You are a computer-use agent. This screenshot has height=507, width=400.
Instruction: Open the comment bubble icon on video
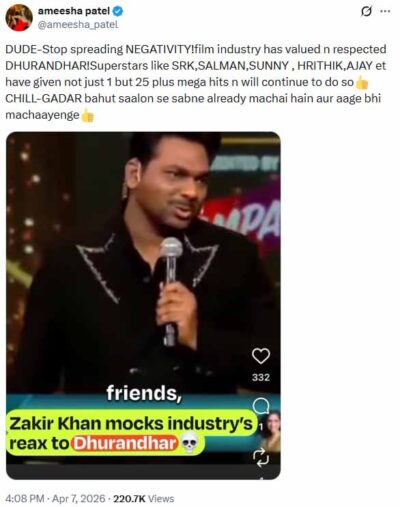(x=261, y=406)
